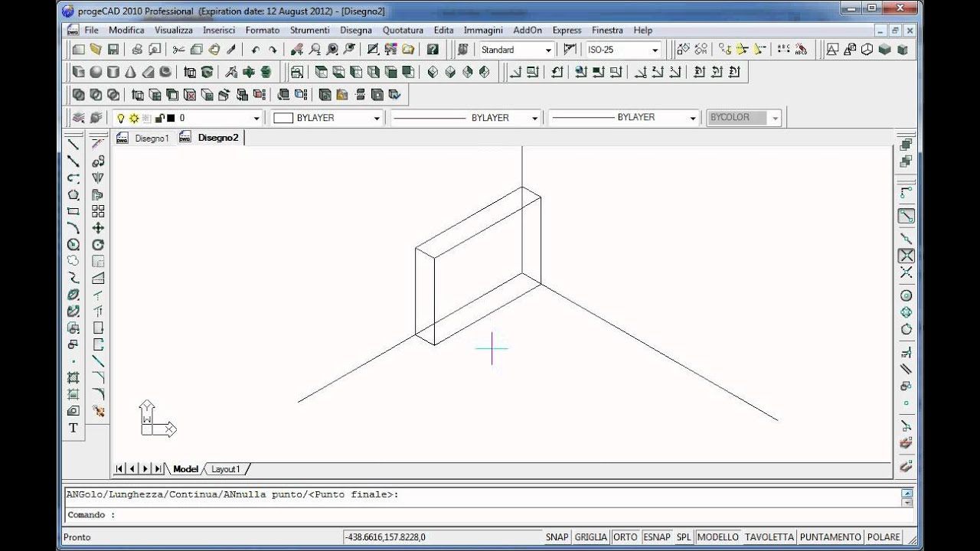
Task: Switch to the Layout1 tab
Action: [x=226, y=469]
